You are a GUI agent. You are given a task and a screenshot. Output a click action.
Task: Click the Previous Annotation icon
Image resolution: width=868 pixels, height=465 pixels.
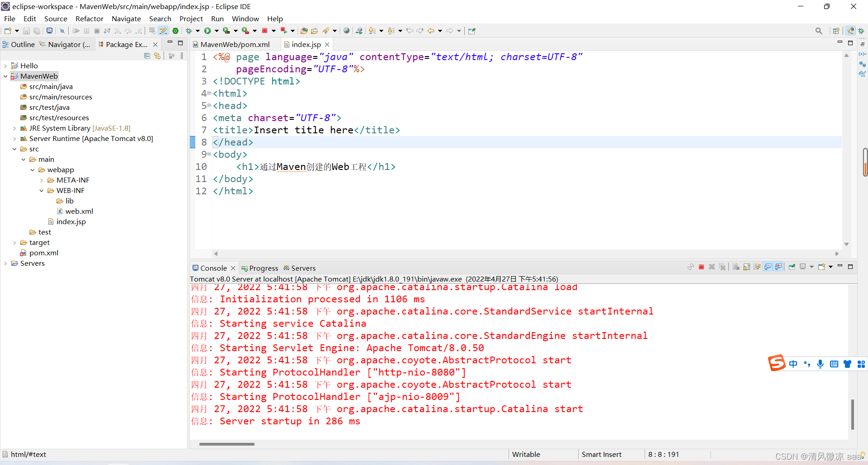point(391,31)
